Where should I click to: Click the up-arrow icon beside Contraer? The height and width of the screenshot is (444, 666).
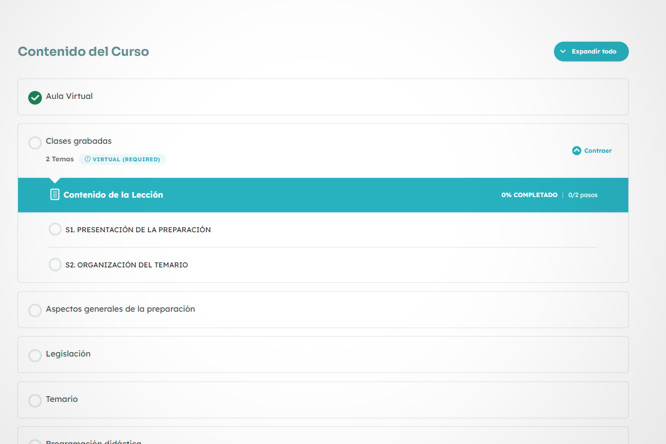coord(577,151)
